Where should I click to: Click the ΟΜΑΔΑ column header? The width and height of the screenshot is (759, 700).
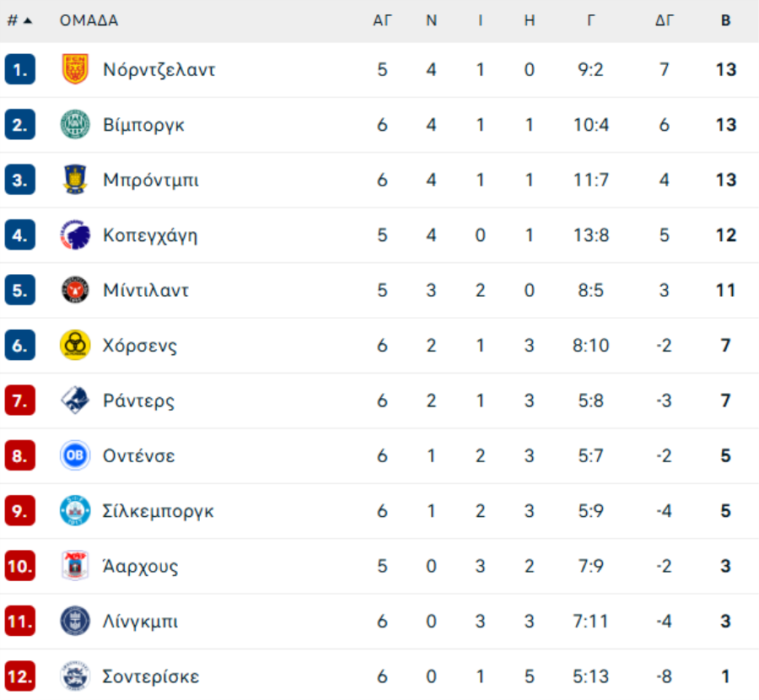[x=89, y=20]
